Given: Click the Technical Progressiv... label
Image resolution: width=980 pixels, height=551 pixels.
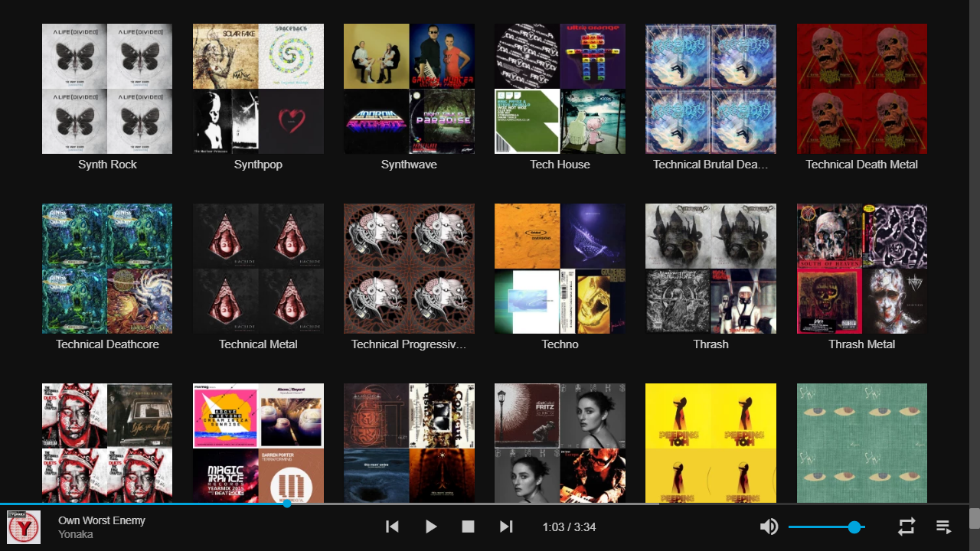Looking at the screenshot, I should click(409, 344).
